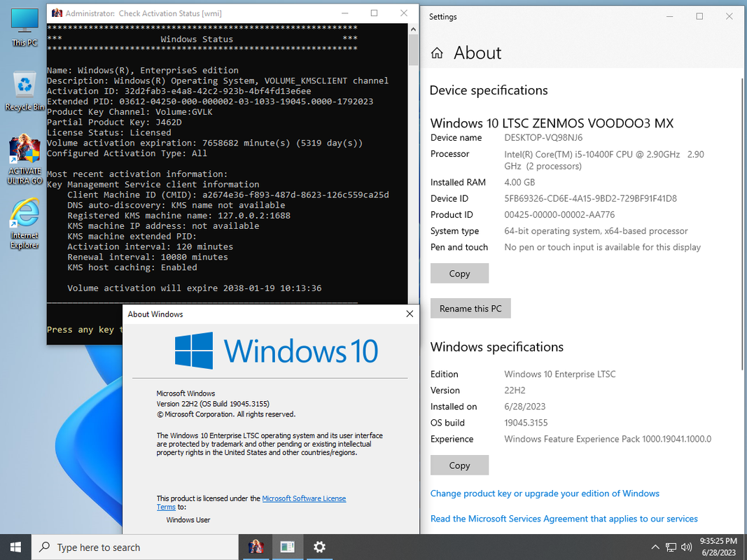Viewport: 747px width, 560px height.
Task: Open the network tray icon
Action: point(671,547)
